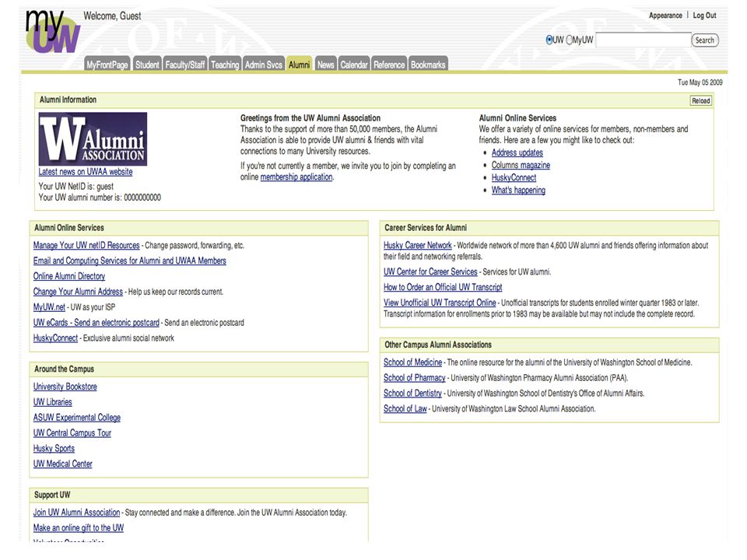Open HuskyConnect exclusive alumni social network link
This screenshot has height=560, width=747.
[55, 338]
